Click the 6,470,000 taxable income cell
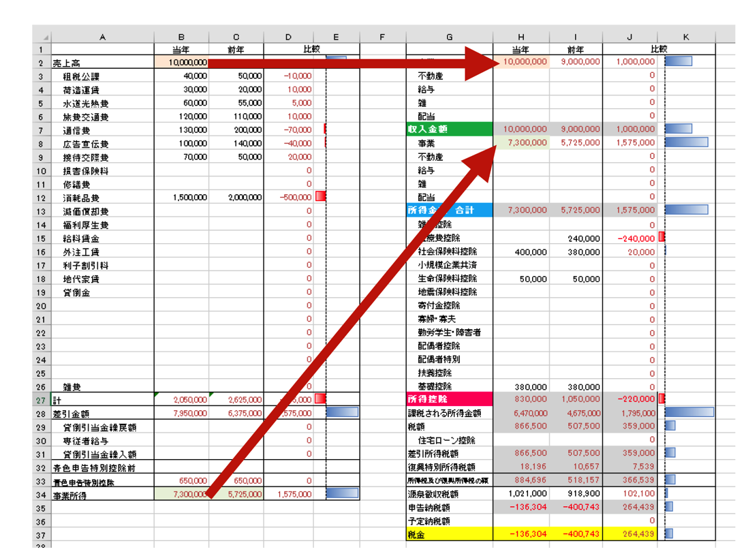Screen dimensions: 748x560 coord(521,413)
